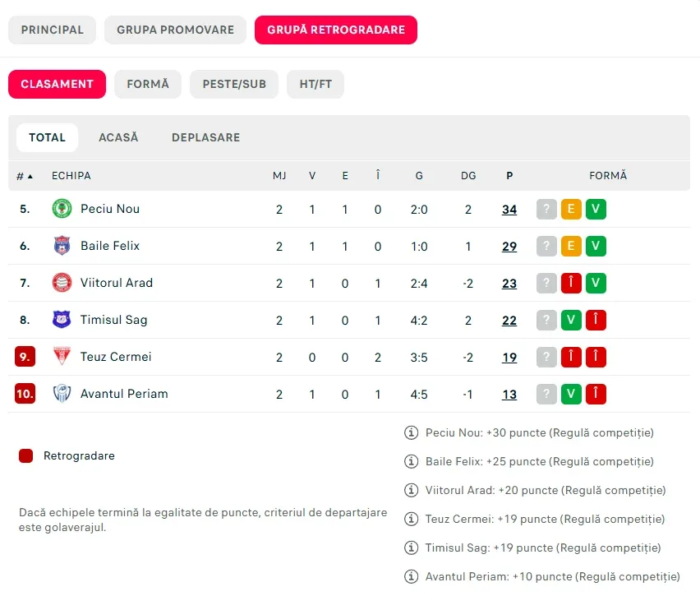700x596 pixels.
Task: Open Teuz Cermei's 19 points link
Action: pyautogui.click(x=509, y=358)
